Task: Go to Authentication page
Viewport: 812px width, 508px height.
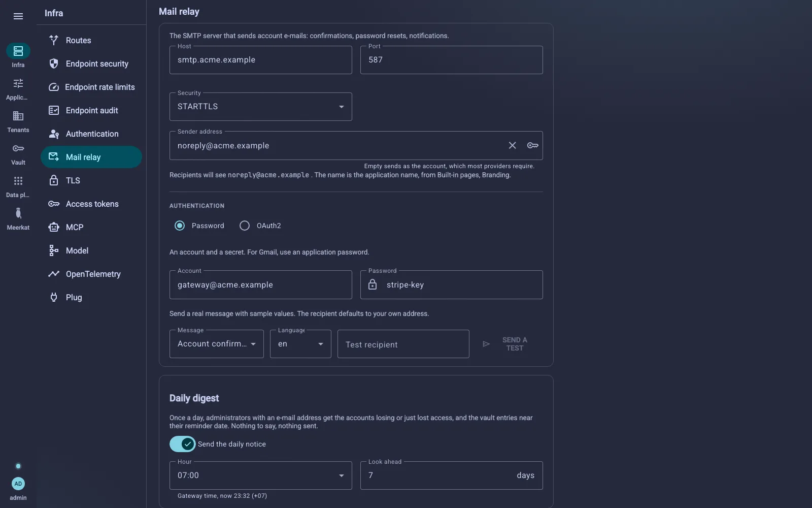Action: coord(91,134)
